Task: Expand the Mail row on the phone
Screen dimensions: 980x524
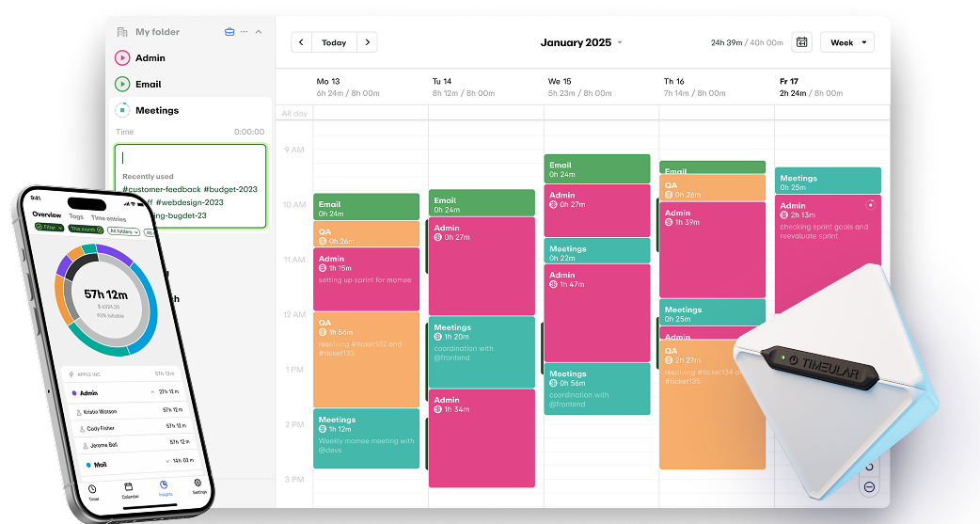Action: (166, 461)
